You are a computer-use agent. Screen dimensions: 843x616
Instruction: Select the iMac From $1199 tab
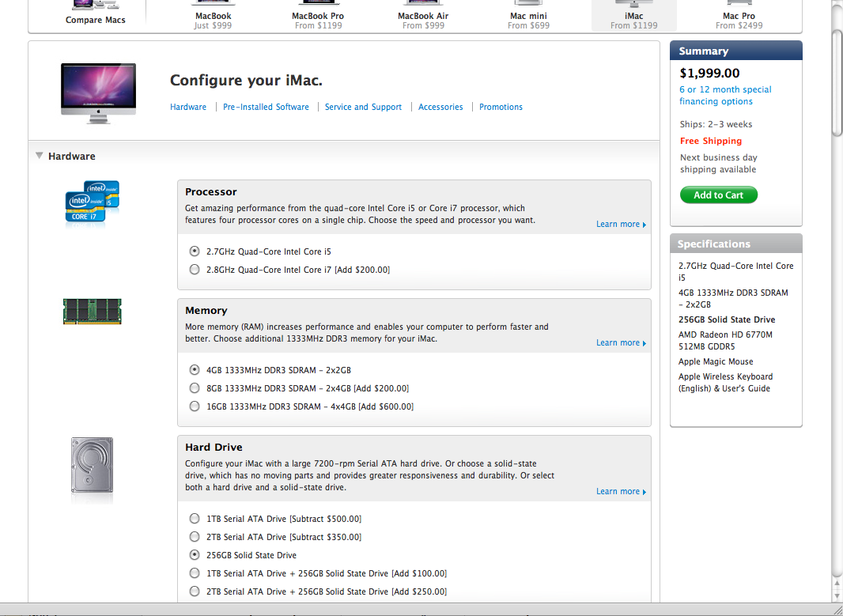click(634, 16)
